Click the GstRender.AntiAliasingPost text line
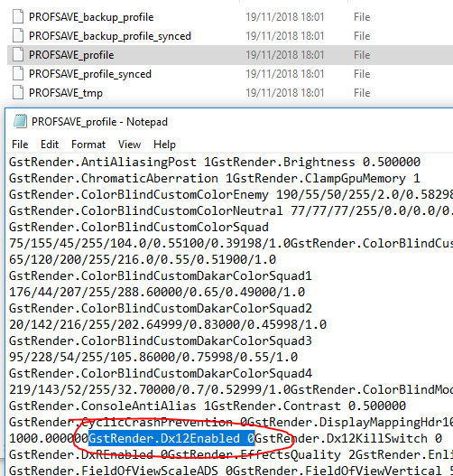This screenshot has height=476, width=453. point(103,162)
